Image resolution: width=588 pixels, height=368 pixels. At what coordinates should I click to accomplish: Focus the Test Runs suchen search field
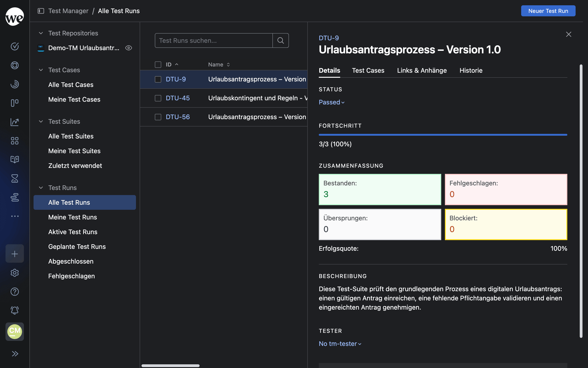click(x=214, y=40)
